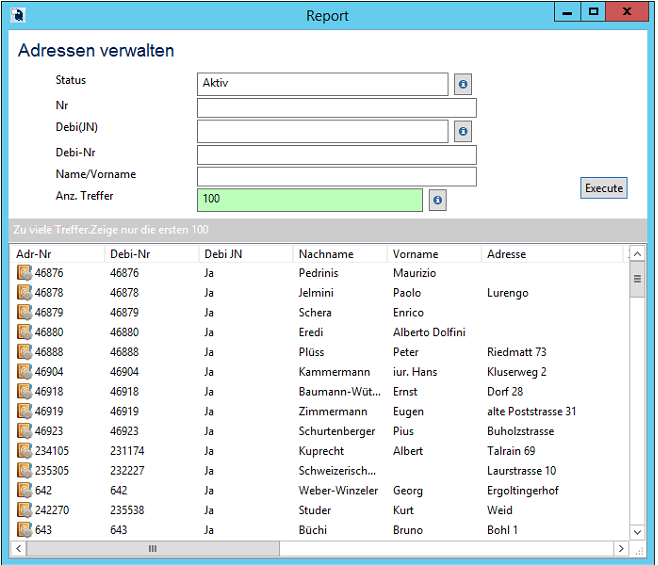Click the address icon for row 234105

[24, 451]
